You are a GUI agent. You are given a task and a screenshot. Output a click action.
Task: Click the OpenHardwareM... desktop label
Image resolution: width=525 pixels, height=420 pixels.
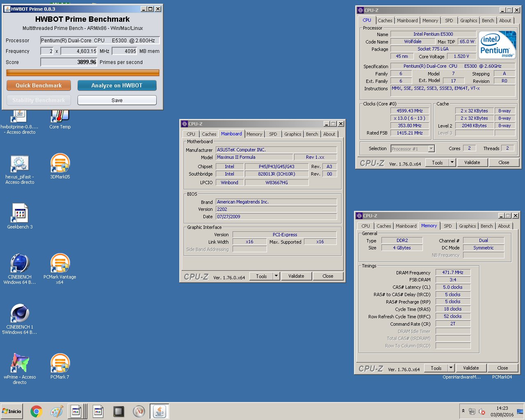tap(461, 377)
